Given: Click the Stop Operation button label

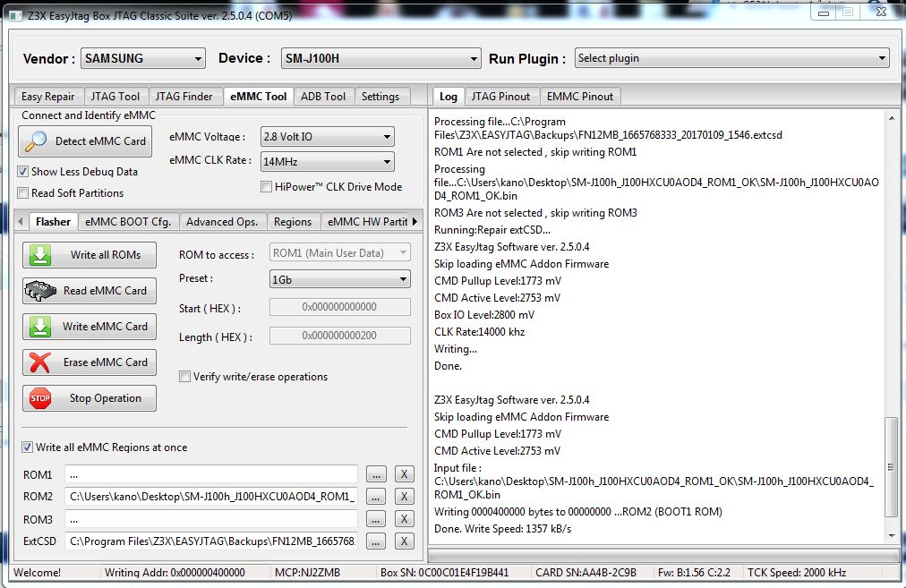Looking at the screenshot, I should pyautogui.click(x=105, y=398).
